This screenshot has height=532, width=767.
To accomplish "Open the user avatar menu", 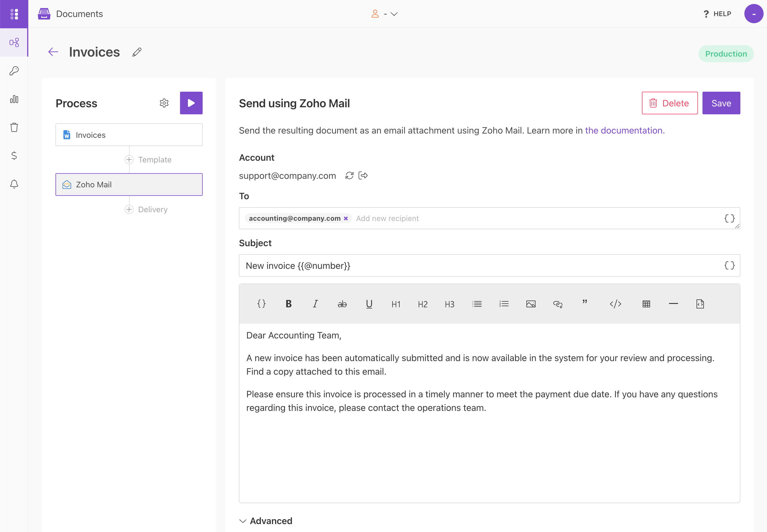I will [753, 14].
